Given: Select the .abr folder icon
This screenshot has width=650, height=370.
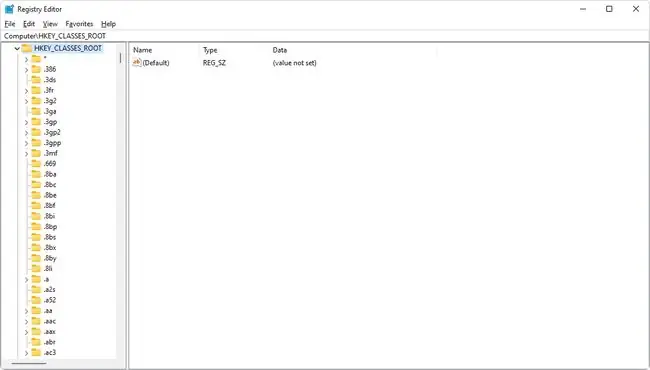Looking at the screenshot, I should click(36, 342).
